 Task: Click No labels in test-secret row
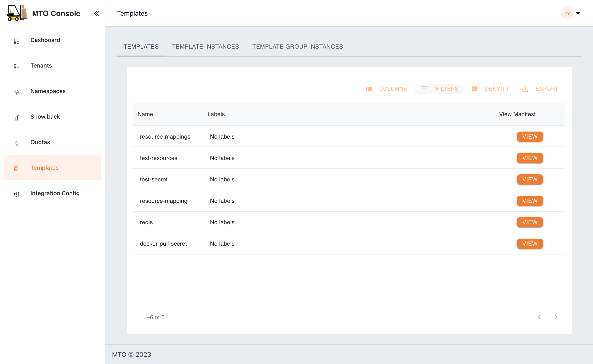click(x=222, y=179)
